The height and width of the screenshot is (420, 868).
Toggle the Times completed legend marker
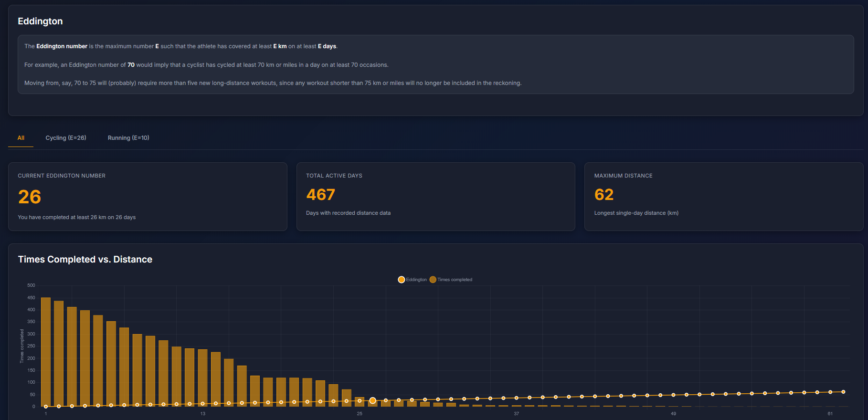point(433,280)
